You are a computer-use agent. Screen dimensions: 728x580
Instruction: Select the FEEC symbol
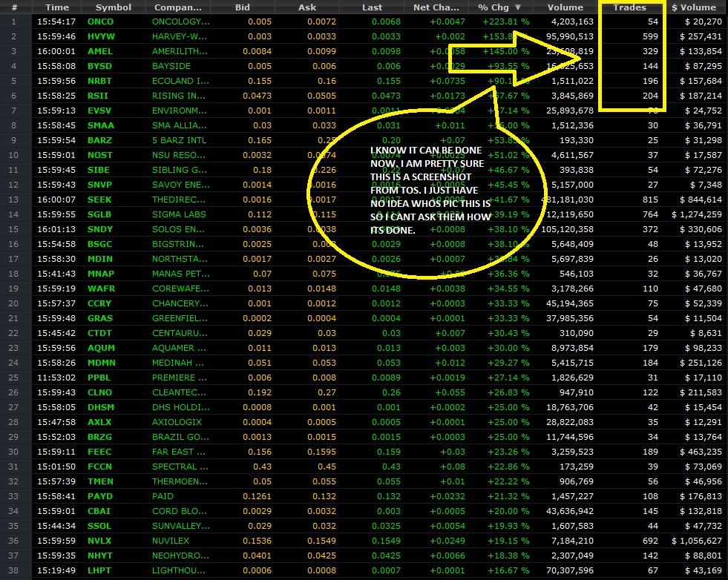point(99,452)
